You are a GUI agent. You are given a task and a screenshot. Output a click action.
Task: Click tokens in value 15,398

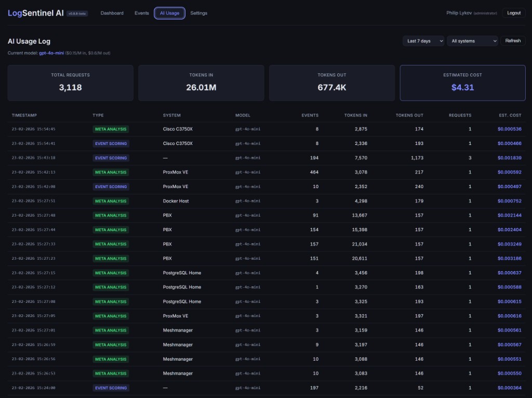[x=360, y=230]
